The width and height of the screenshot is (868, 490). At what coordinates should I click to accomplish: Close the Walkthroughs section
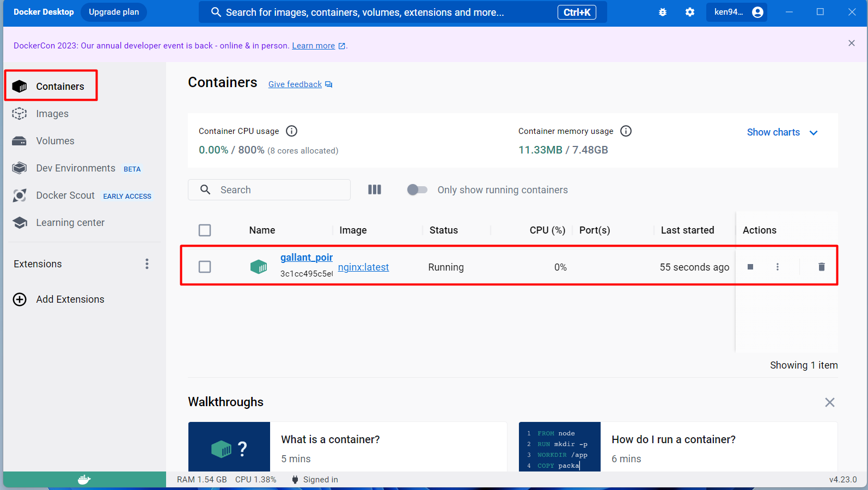(830, 402)
